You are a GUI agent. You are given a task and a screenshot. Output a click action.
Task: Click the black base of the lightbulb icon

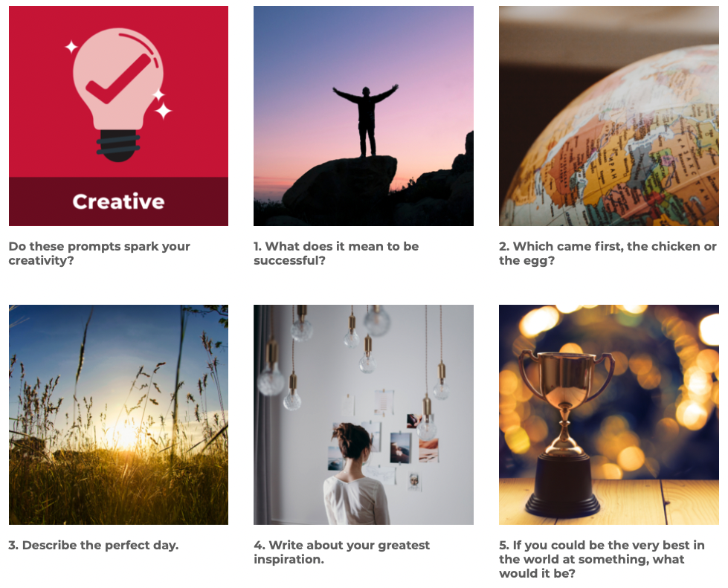[x=118, y=146]
